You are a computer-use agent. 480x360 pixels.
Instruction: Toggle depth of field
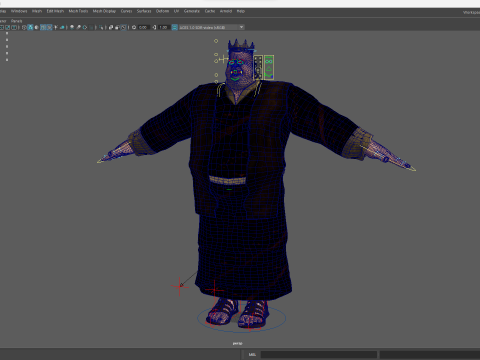click(x=91, y=27)
